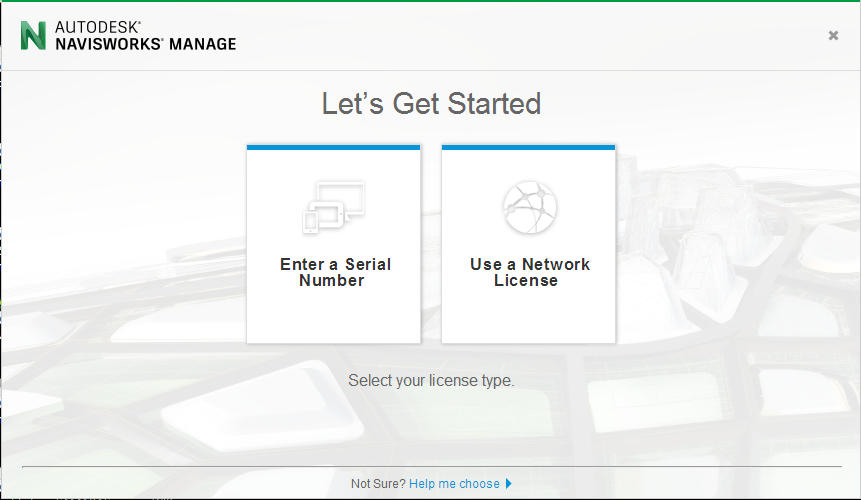
Task: Select the Enter a Serial Number label
Action: pos(334,272)
